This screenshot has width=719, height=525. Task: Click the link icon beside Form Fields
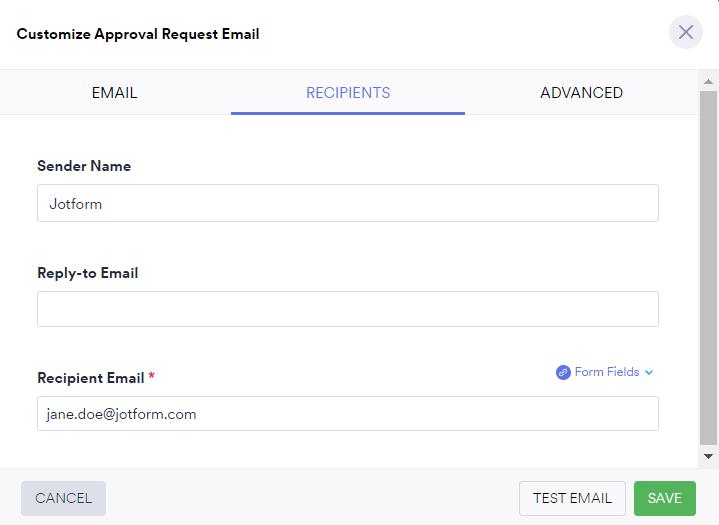click(x=563, y=372)
